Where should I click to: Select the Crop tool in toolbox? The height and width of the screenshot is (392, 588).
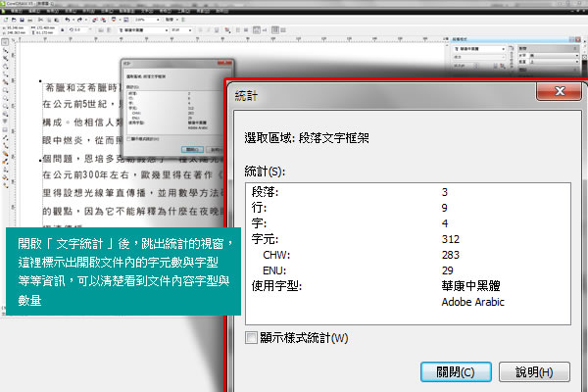[5, 58]
